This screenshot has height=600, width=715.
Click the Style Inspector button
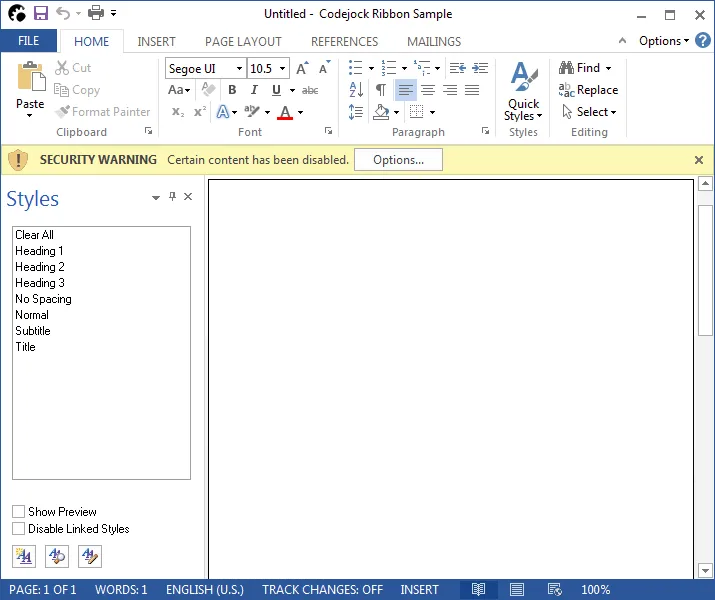57,556
